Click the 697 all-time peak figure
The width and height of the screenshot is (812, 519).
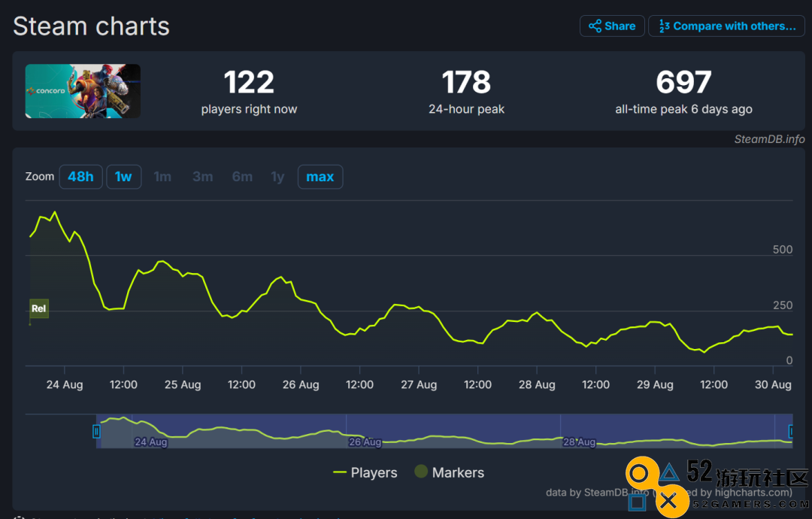pyautogui.click(x=683, y=82)
